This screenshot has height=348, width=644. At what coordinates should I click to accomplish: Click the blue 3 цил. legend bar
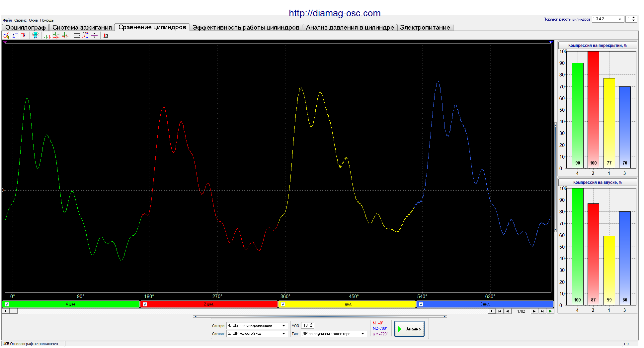(485, 304)
